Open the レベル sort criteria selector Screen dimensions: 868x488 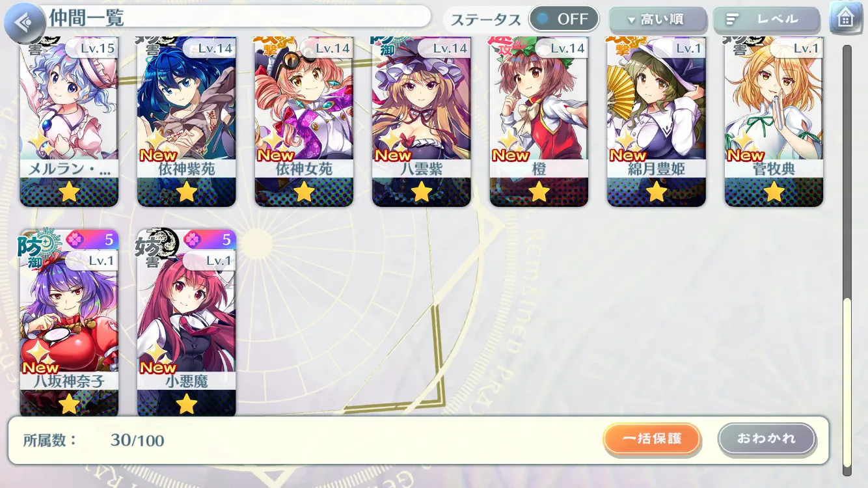coord(766,20)
